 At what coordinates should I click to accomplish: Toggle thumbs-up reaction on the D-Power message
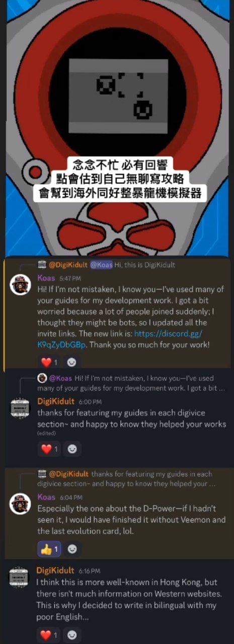click(49, 549)
